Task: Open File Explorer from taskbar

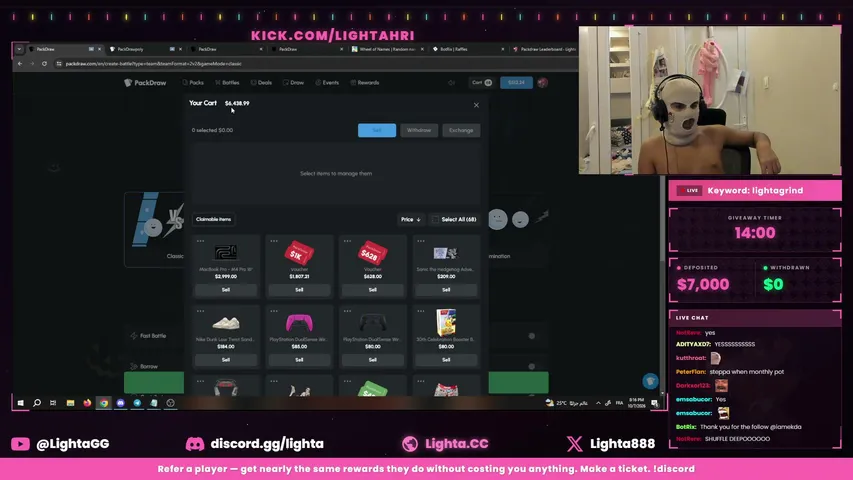Action: [x=70, y=403]
